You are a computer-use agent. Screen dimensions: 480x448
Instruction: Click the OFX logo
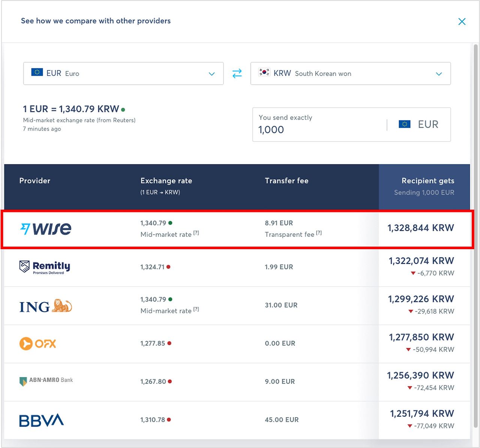click(37, 344)
